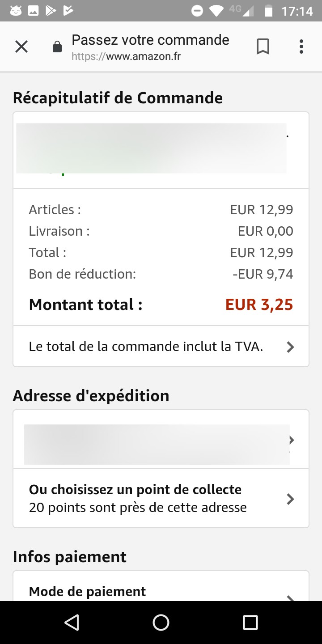Expand the shipping address chevron

[x=291, y=440]
